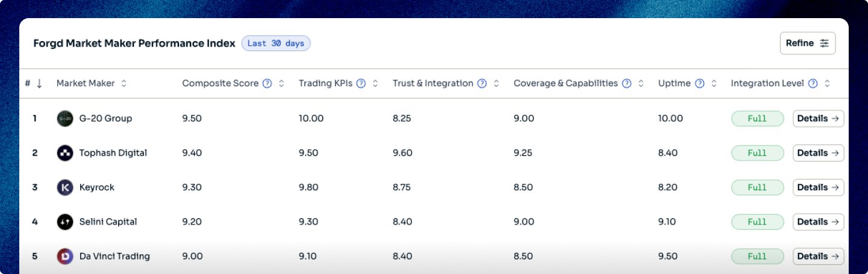868x274 pixels.
Task: Click Da Vinci Trading uptime 9.50
Action: tap(668, 256)
